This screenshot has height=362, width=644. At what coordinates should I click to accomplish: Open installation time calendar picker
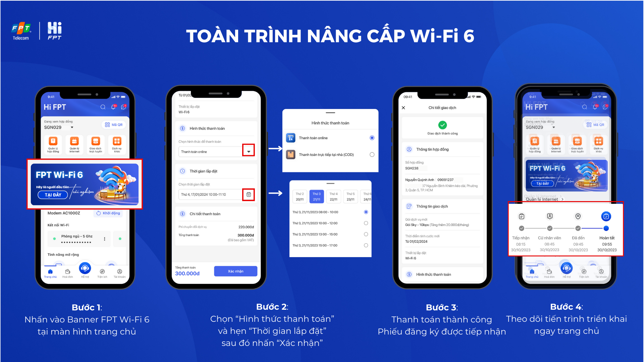coord(249,194)
